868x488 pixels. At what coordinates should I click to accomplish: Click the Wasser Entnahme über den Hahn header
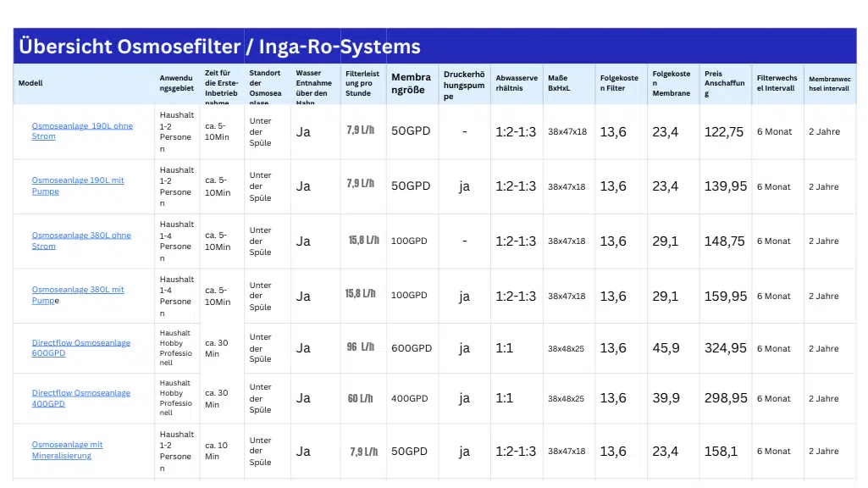(x=313, y=87)
